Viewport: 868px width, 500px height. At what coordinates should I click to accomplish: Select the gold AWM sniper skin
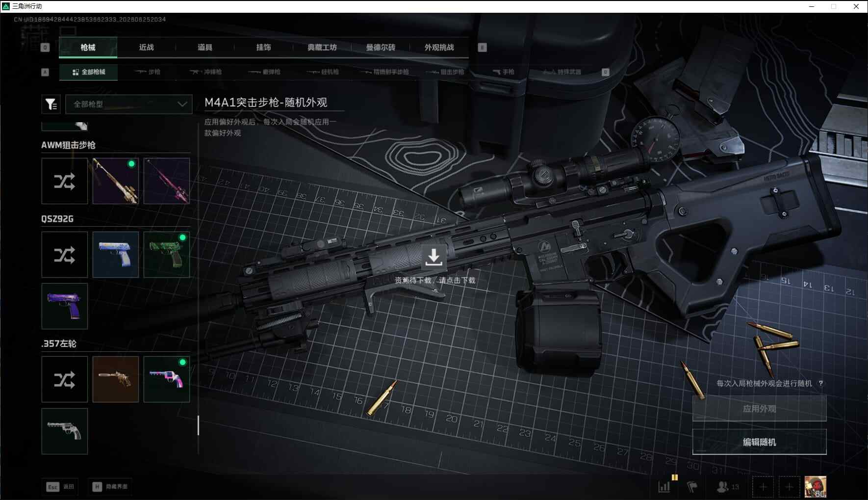[x=116, y=181]
